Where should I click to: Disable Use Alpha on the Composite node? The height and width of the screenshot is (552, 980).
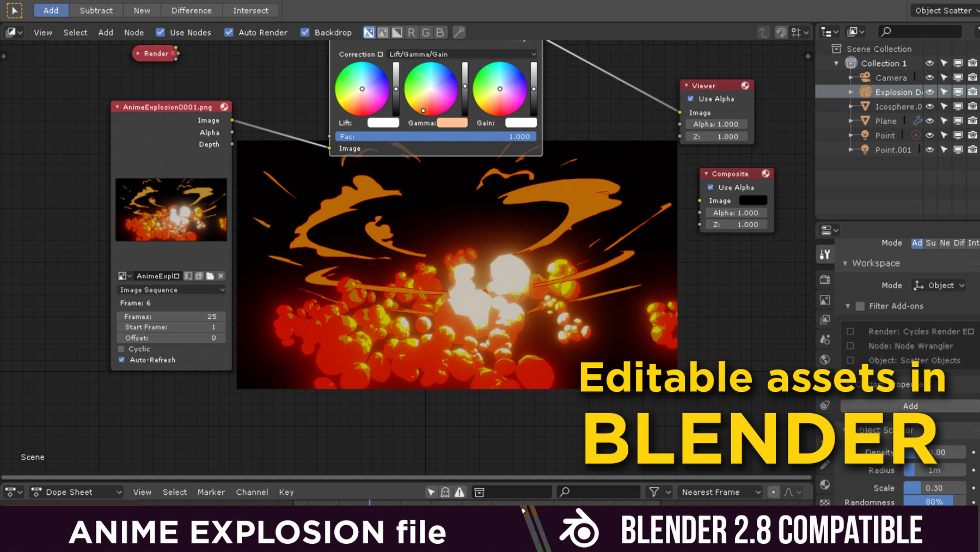710,187
